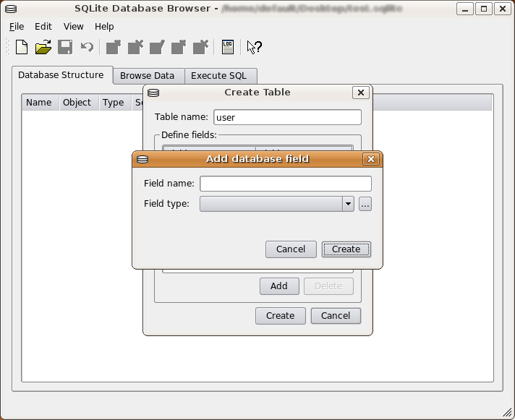Screen dimensions: 515x420
Task: Focus the Field name text box
Action: click(x=285, y=184)
